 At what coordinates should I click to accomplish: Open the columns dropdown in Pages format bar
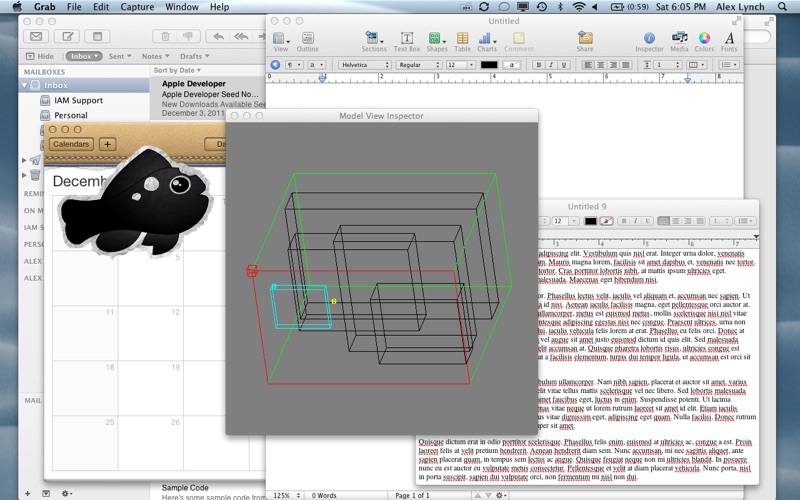pos(697,65)
